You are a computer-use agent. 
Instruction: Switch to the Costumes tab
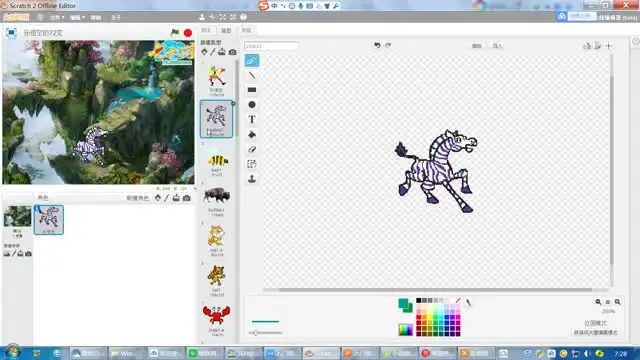(226, 31)
